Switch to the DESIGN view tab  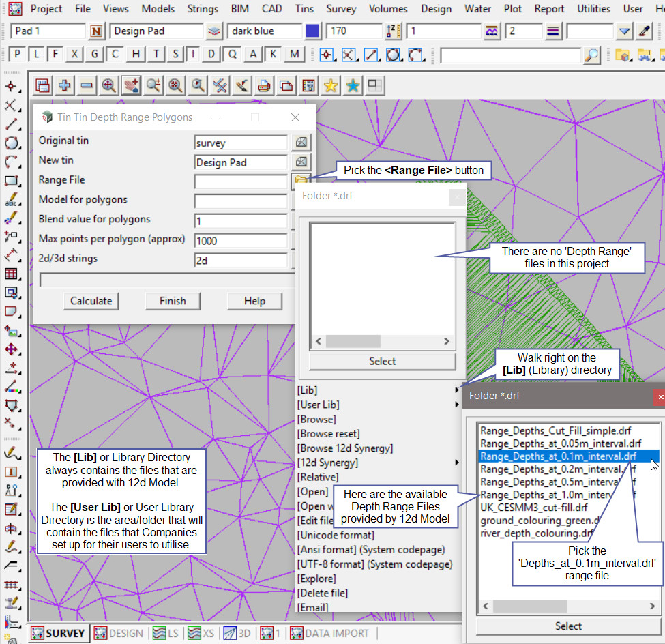point(119,633)
